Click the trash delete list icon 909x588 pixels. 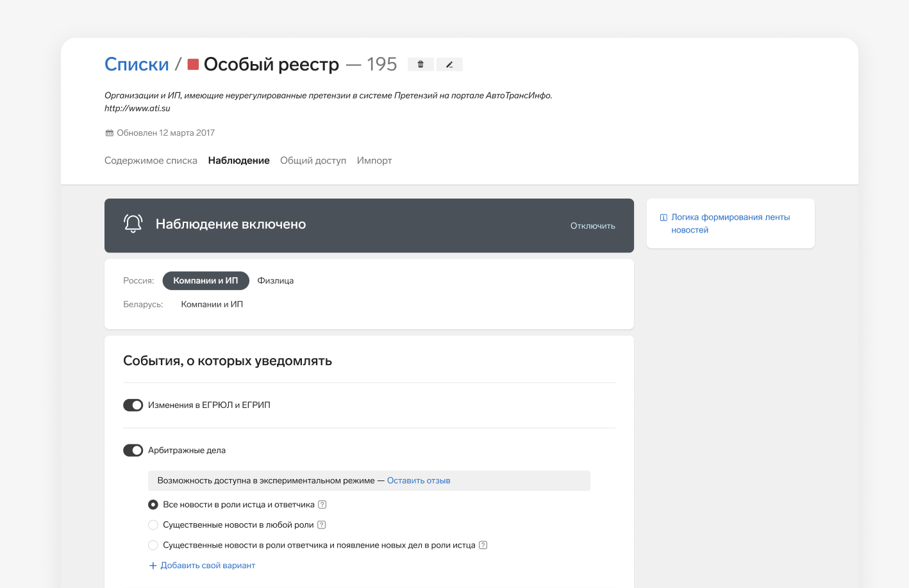point(421,64)
